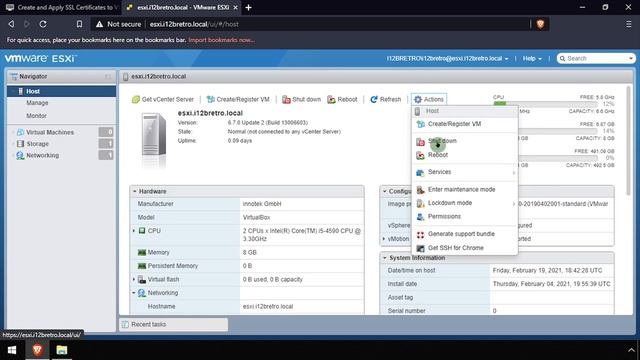
Task: Open the Help dropdown
Action: [532, 58]
